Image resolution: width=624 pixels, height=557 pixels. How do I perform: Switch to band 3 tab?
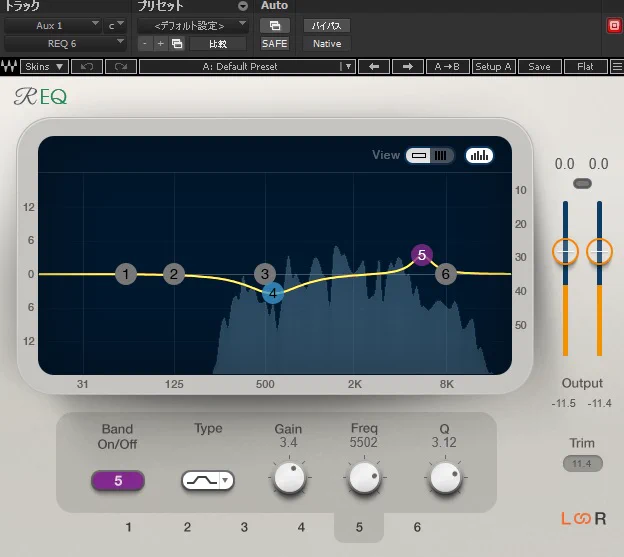point(244,527)
